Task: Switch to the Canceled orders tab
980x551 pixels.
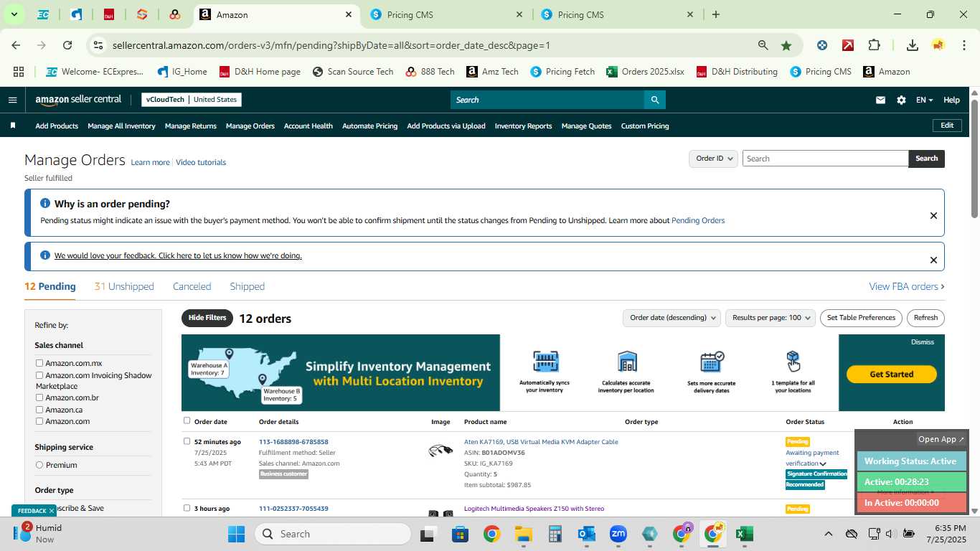Action: click(192, 286)
